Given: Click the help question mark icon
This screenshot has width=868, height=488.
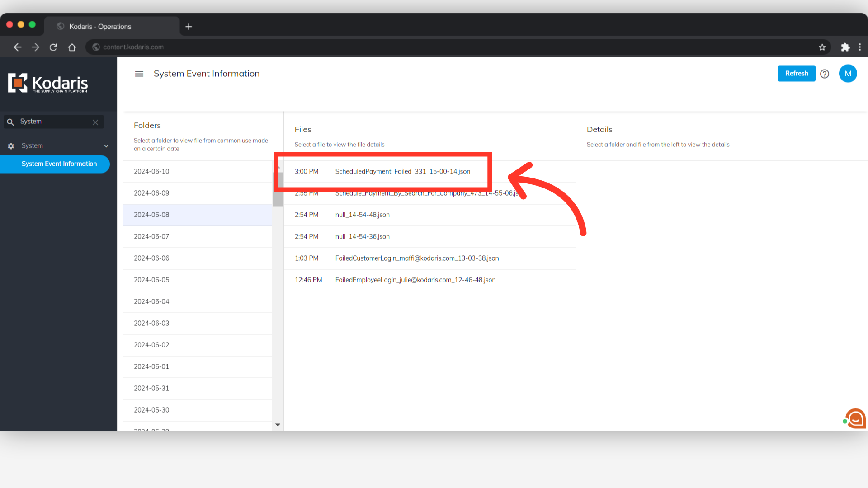Looking at the screenshot, I should [825, 74].
